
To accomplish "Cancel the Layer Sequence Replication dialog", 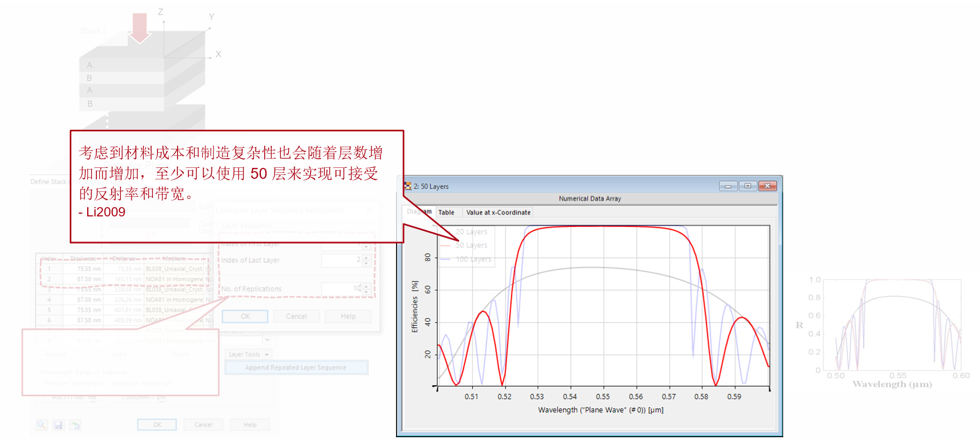I will click(x=296, y=316).
